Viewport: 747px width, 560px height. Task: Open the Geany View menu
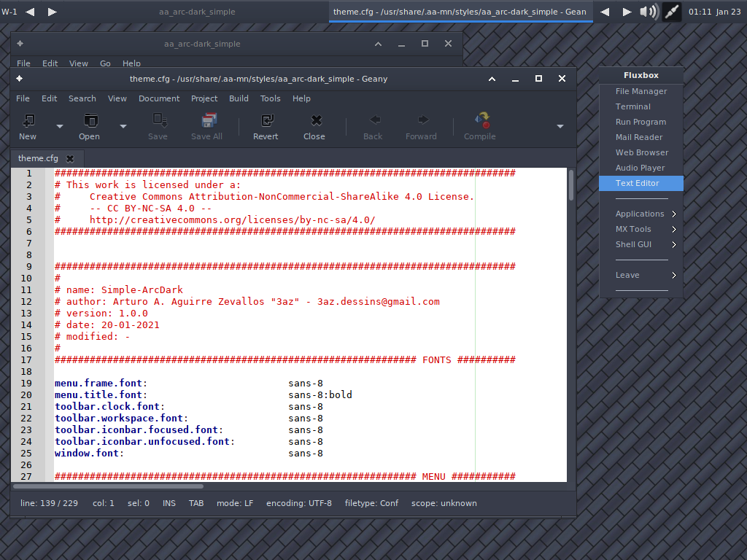pos(117,98)
